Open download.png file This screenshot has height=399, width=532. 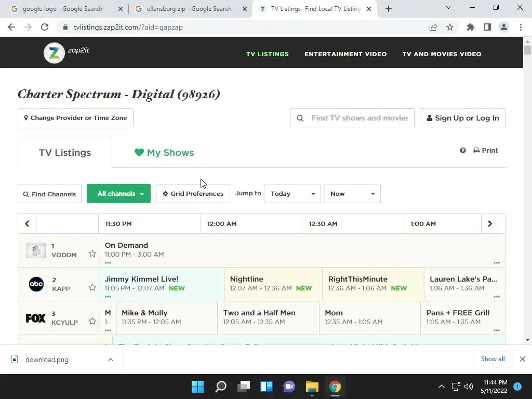pyautogui.click(x=47, y=360)
